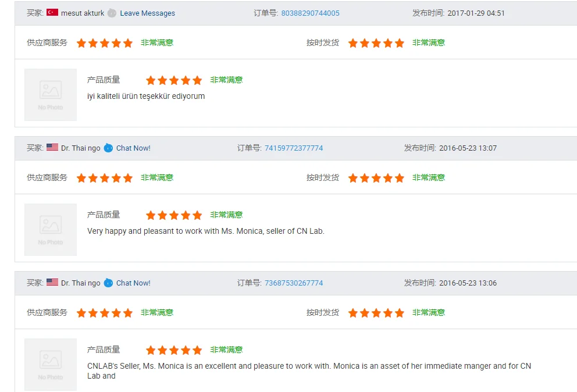The image size is (577, 392).
Task: Open Leave Messages for mesut akturk
Action: pyautogui.click(x=148, y=13)
